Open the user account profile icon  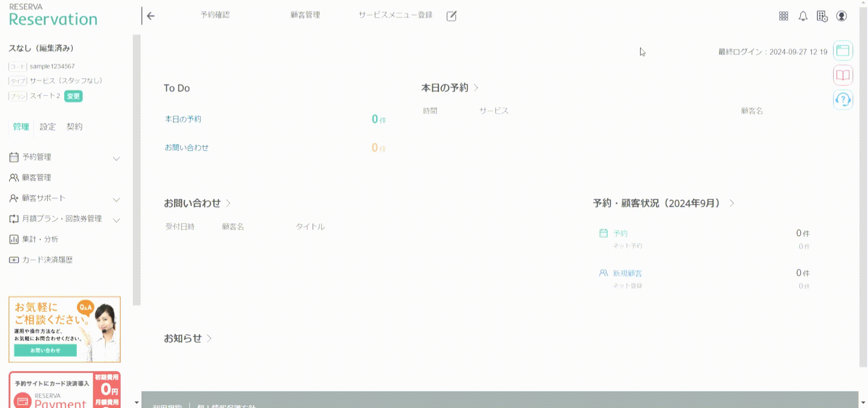tap(841, 16)
